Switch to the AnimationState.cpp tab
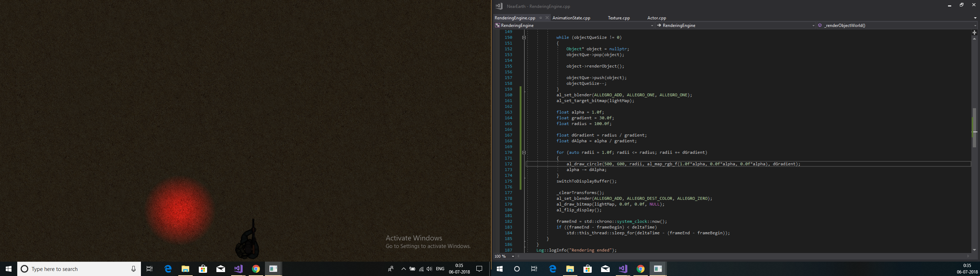The height and width of the screenshot is (276, 980). tap(571, 18)
